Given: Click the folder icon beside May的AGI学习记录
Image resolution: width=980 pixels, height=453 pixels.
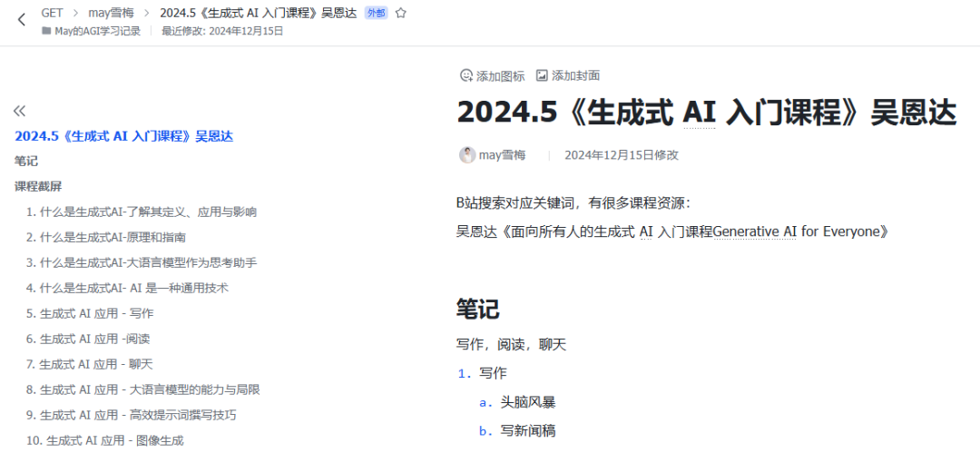Looking at the screenshot, I should click(46, 31).
